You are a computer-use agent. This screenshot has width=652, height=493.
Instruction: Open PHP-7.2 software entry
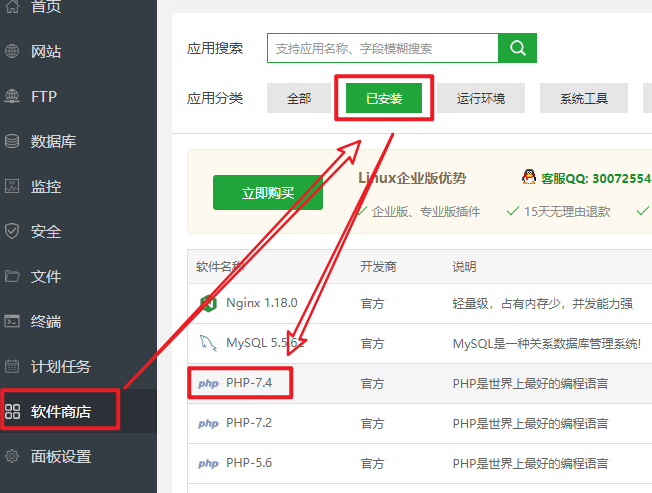(249, 423)
